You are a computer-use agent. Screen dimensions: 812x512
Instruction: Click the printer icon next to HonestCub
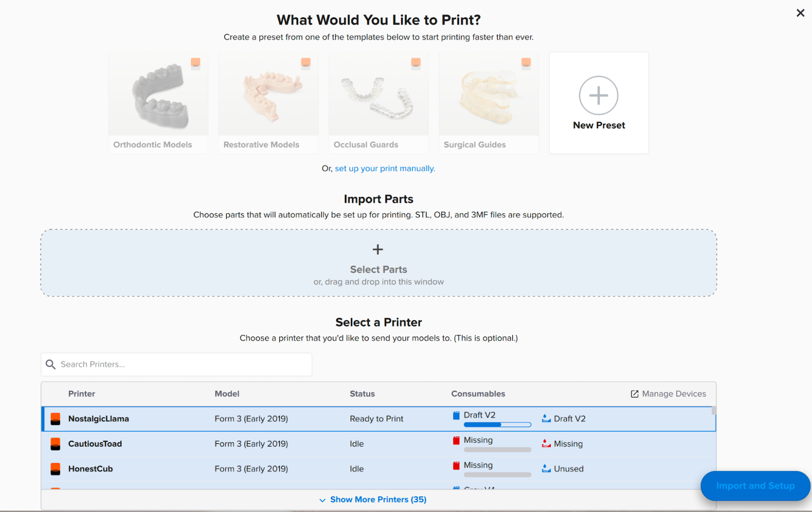tap(55, 469)
